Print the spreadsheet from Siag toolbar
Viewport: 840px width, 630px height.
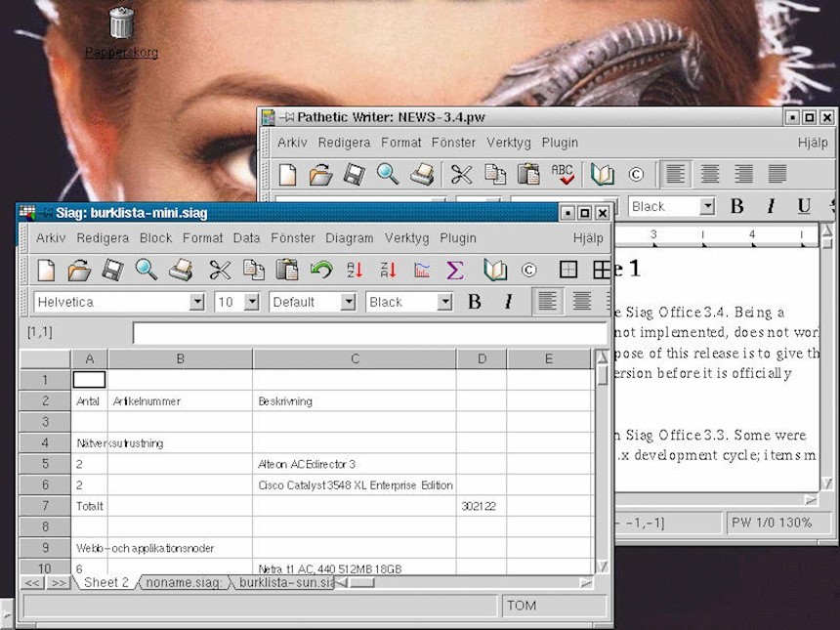(181, 270)
